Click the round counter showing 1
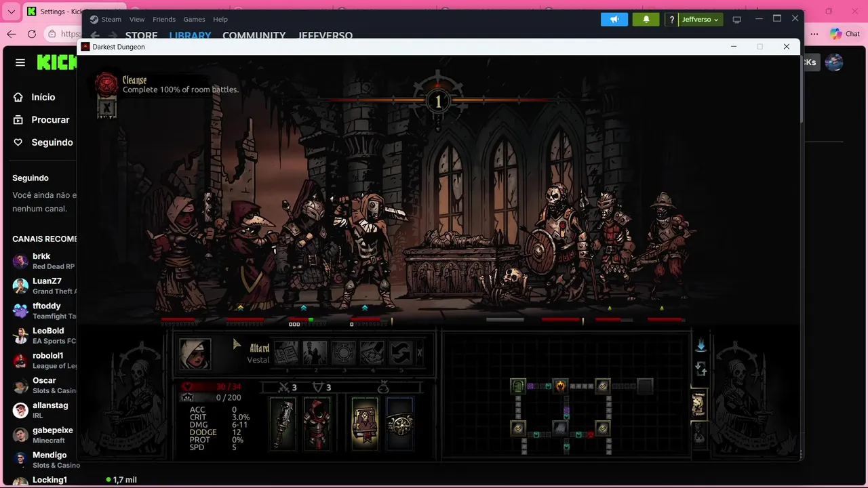 tap(438, 102)
